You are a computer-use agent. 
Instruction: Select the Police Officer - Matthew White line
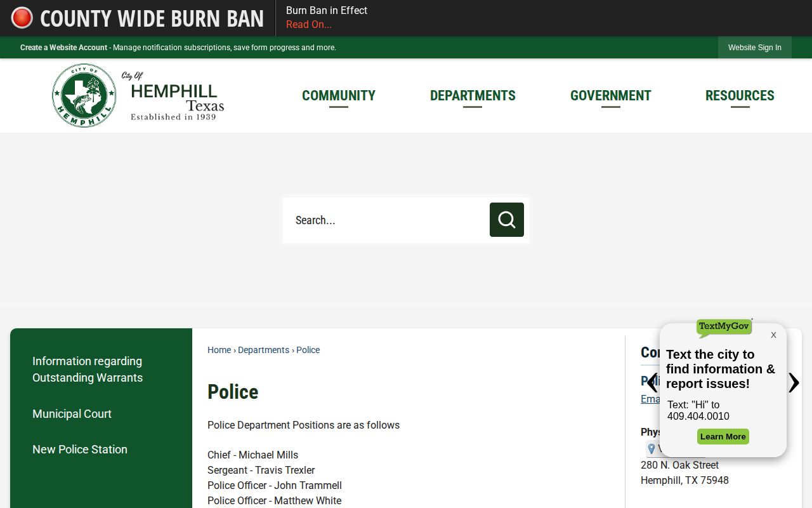274,501
